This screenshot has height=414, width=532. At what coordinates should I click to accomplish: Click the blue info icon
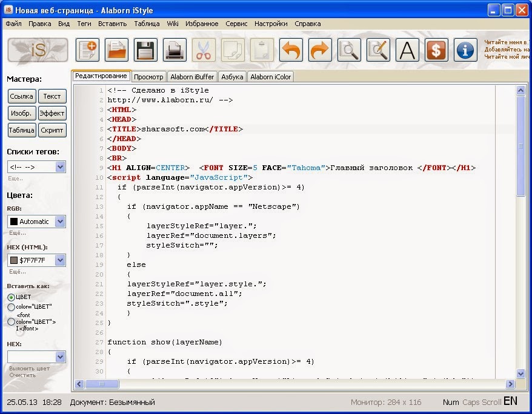click(x=465, y=50)
